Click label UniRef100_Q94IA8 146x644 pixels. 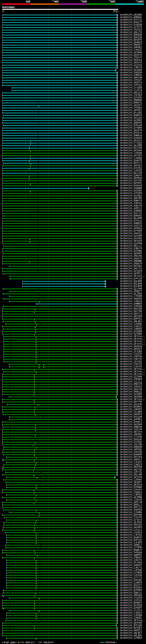point(131,77)
